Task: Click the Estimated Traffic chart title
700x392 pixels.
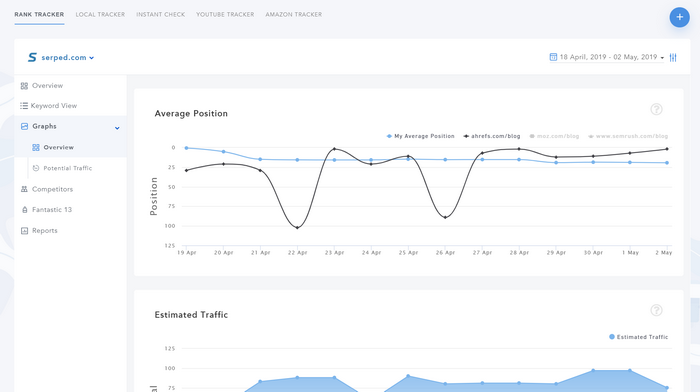Action: pos(191,315)
